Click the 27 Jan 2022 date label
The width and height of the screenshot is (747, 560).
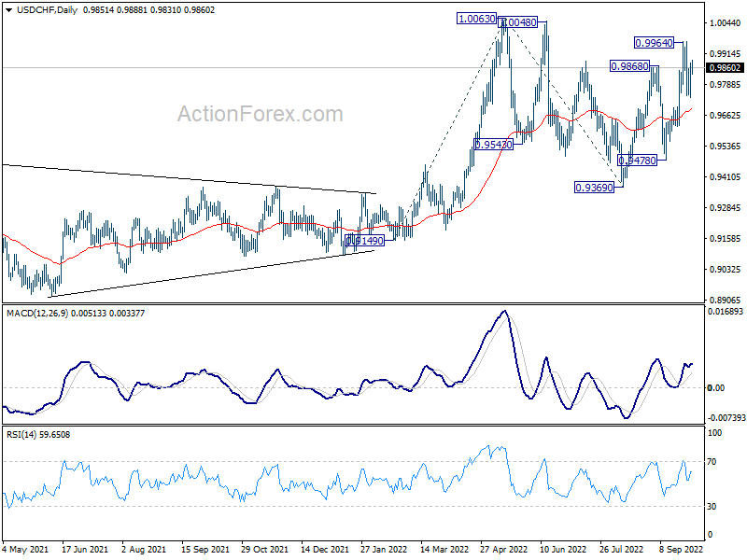click(384, 550)
